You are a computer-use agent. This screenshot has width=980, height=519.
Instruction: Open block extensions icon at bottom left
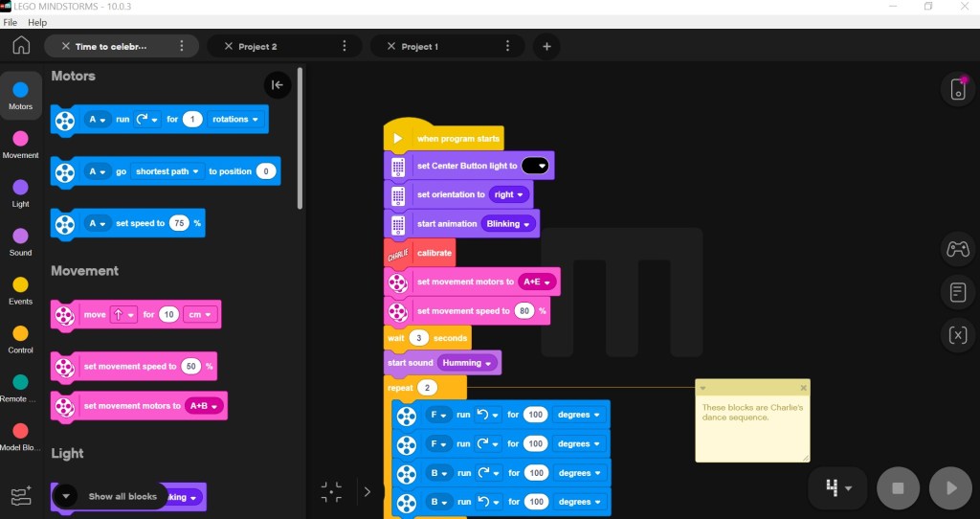[20, 496]
